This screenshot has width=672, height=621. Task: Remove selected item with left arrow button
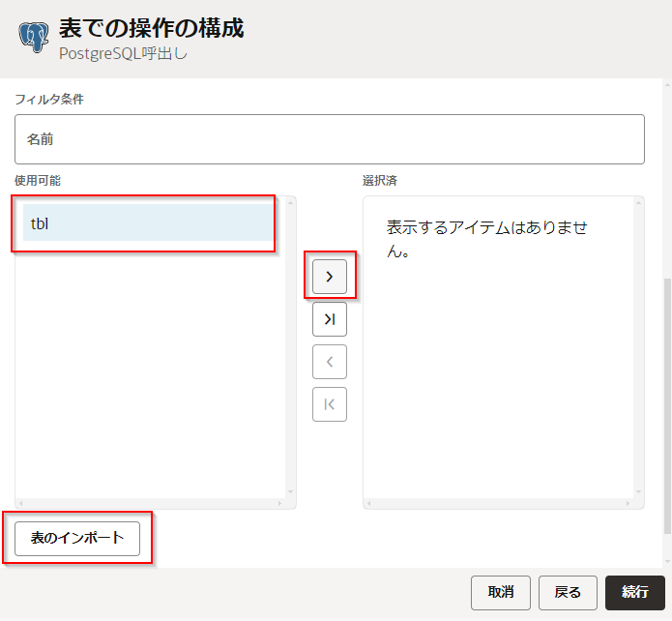coord(329,362)
